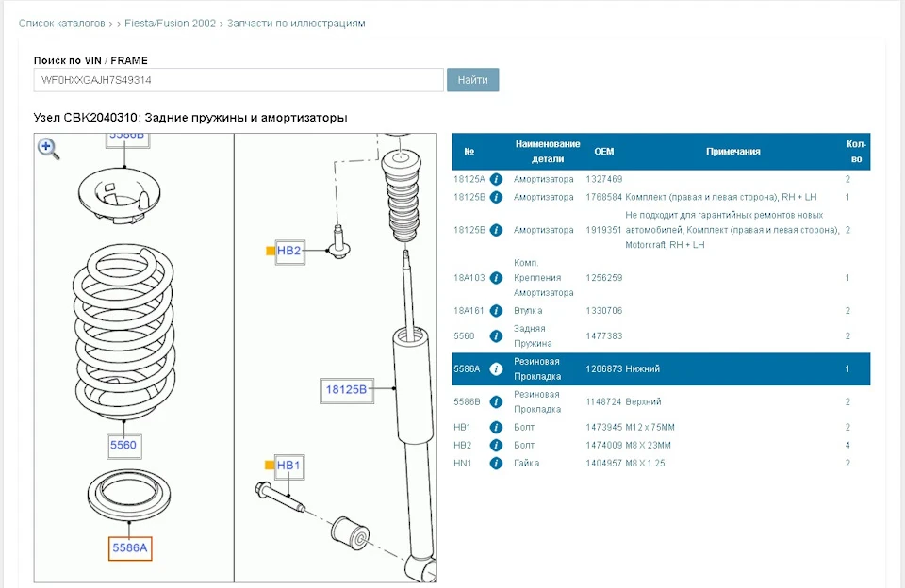Click OEM number 1474009
This screenshot has height=588, width=905.
click(604, 446)
